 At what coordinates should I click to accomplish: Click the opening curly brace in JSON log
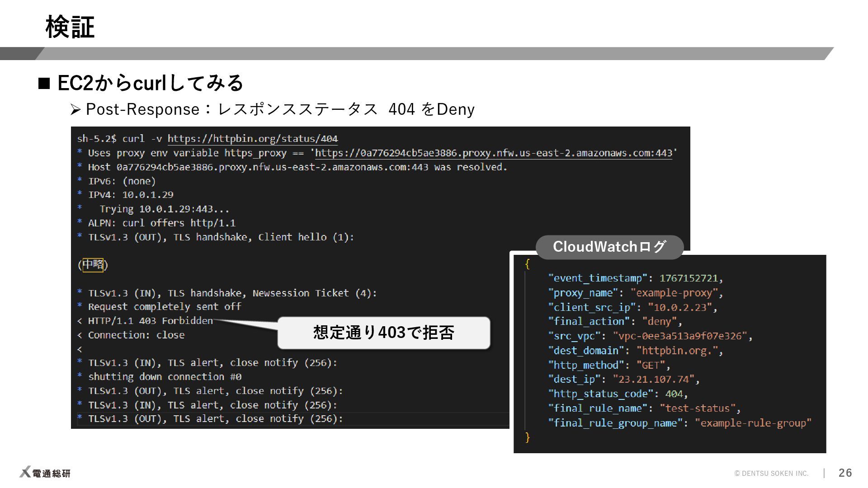coord(527,263)
